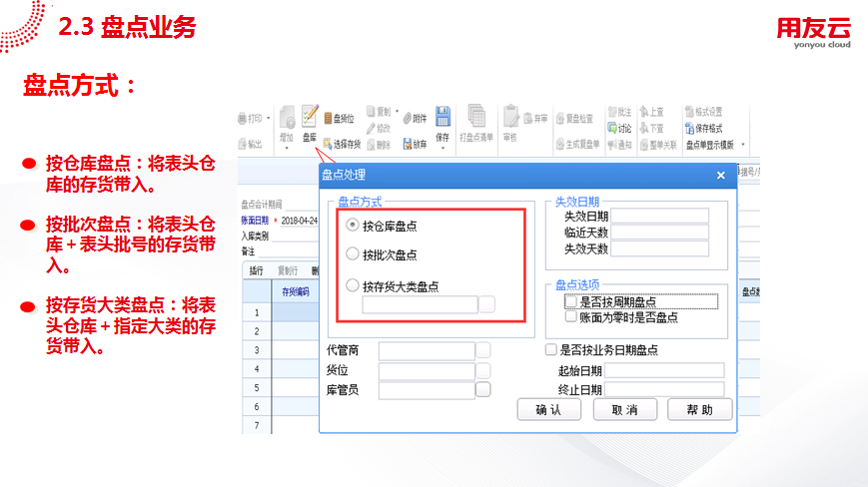Open the dropdown arrow next to 打印

pyautogui.click(x=269, y=119)
